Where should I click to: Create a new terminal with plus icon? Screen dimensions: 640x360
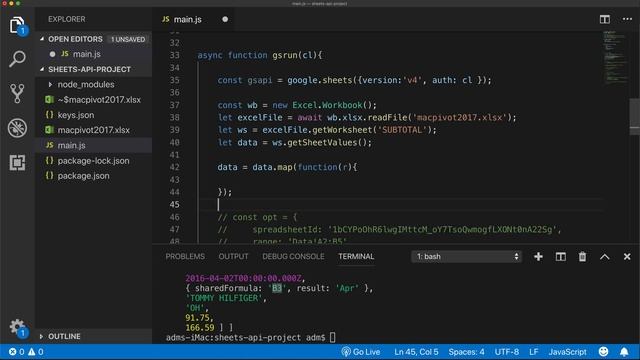(538, 256)
